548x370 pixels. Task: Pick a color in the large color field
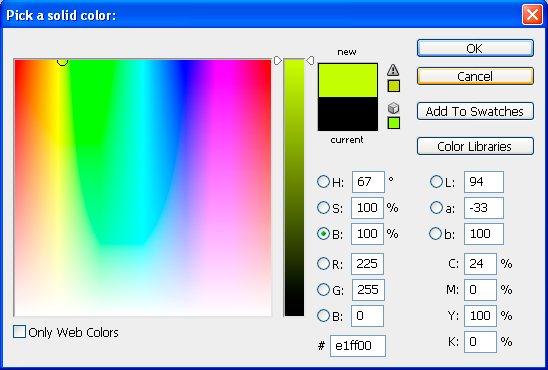(x=143, y=188)
